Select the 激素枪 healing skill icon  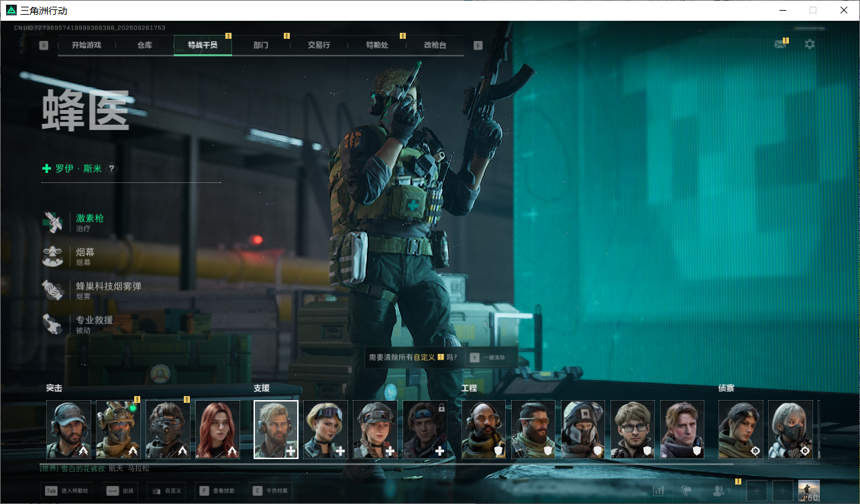tap(52, 222)
